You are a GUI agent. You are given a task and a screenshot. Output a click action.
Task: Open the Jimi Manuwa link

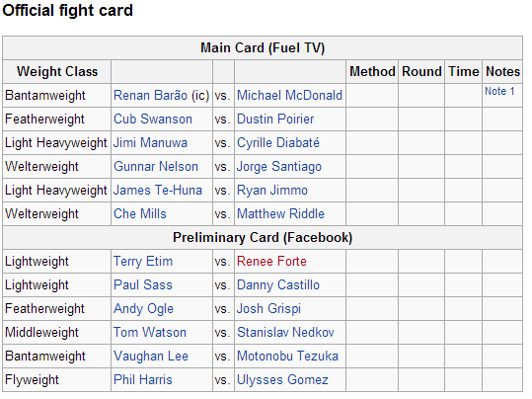(150, 143)
